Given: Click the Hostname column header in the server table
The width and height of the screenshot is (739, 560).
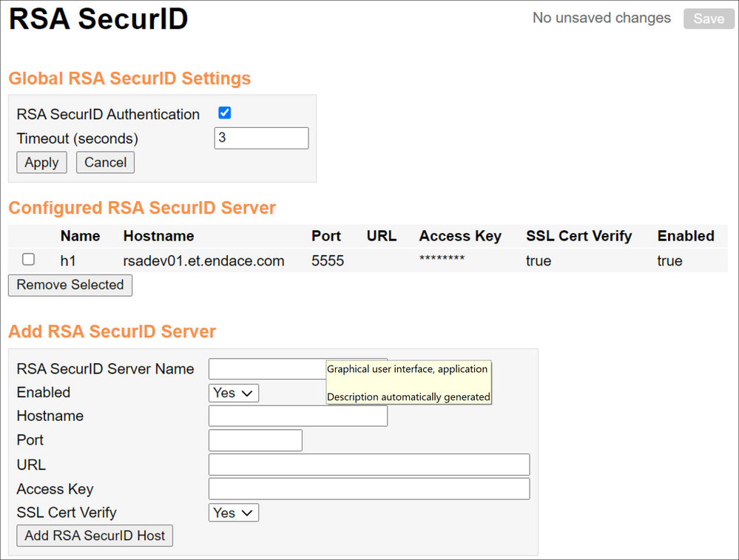Looking at the screenshot, I should coord(158,236).
